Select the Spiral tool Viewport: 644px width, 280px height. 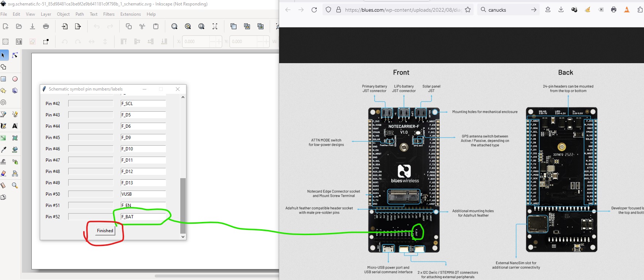(x=3, y=103)
